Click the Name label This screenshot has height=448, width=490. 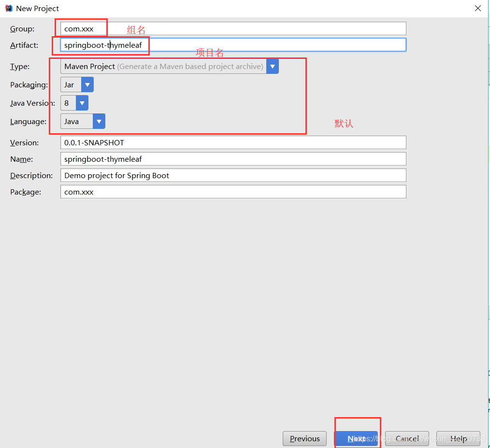pos(22,159)
